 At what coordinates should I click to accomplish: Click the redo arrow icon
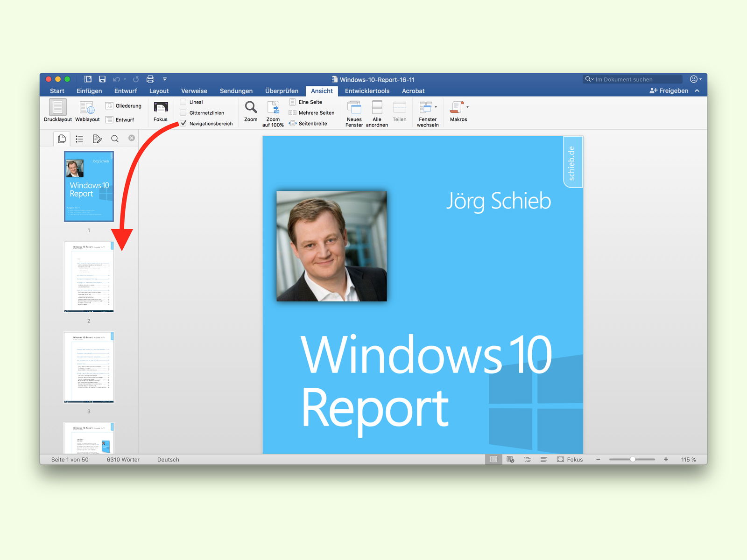(136, 79)
